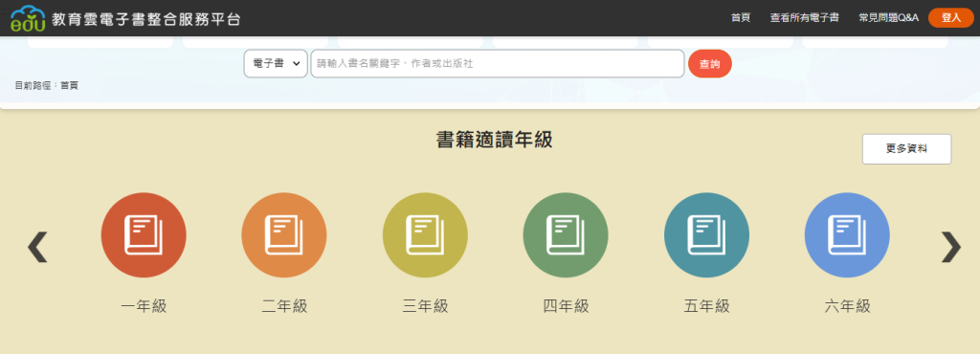Click the 查詢 search button

coord(710,64)
